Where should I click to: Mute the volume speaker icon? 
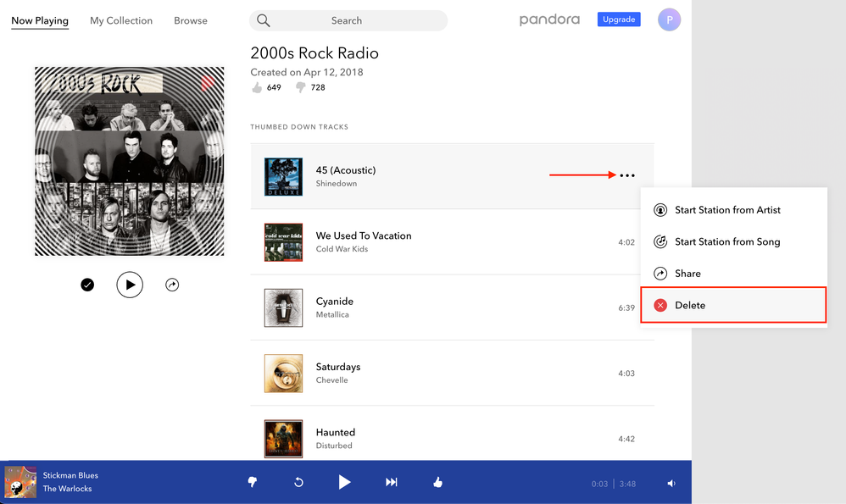click(671, 484)
